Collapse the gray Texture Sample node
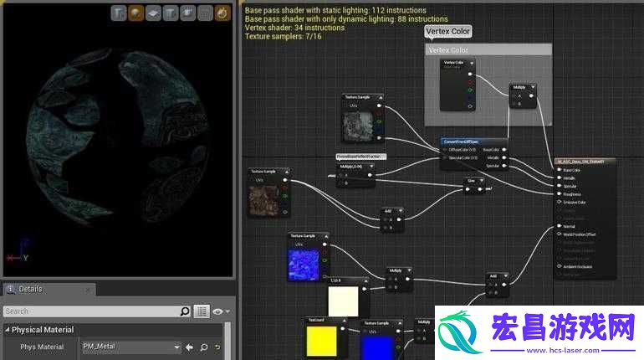 [381, 98]
